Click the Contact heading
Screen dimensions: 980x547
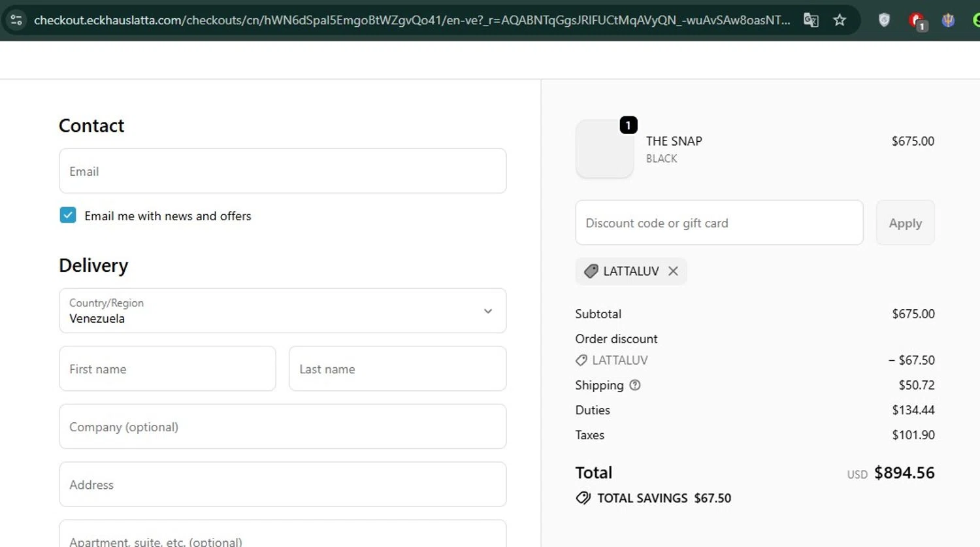click(x=91, y=125)
